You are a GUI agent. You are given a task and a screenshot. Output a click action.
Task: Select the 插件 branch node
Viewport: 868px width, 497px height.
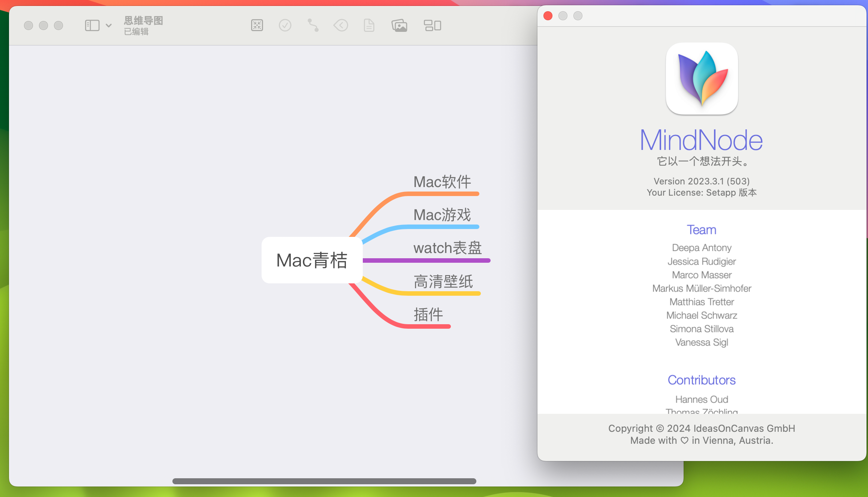coord(428,315)
